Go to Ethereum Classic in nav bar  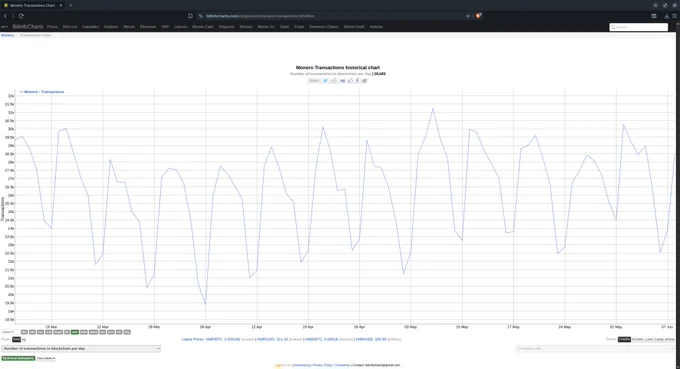[x=324, y=27]
